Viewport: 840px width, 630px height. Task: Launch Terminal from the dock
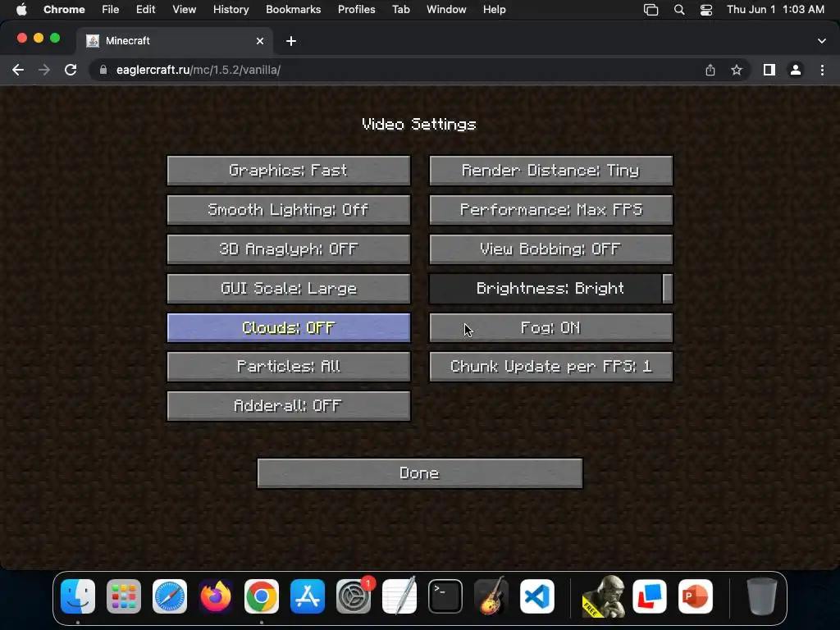[x=445, y=596]
